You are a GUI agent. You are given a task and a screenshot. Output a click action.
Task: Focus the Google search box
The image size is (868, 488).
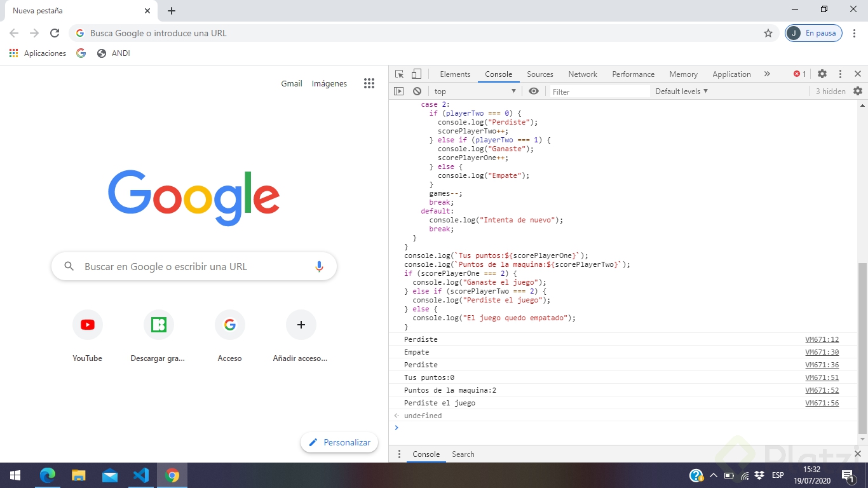[x=194, y=267]
